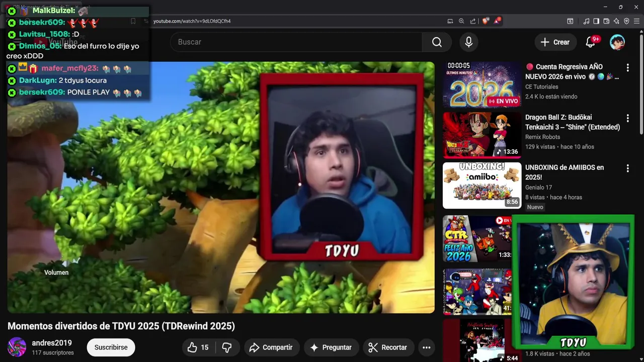This screenshot has width=644, height=362.
Task: Open 'Dragon Ball Z: Budōkai Tenkaichi 3' title
Action: coord(573,122)
